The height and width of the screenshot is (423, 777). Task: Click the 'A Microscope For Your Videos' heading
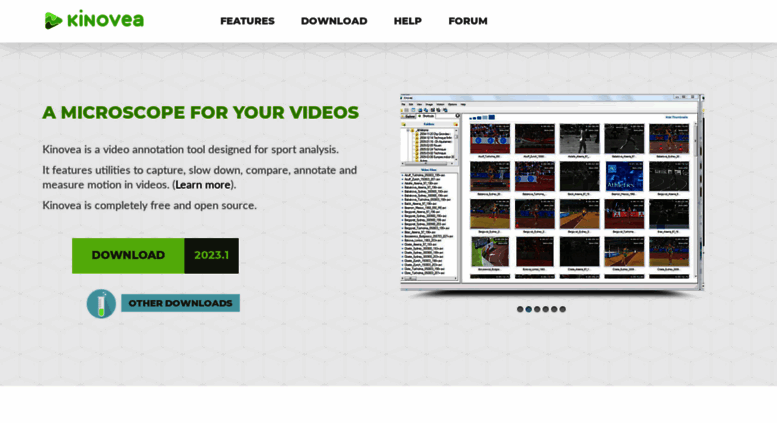tap(200, 112)
